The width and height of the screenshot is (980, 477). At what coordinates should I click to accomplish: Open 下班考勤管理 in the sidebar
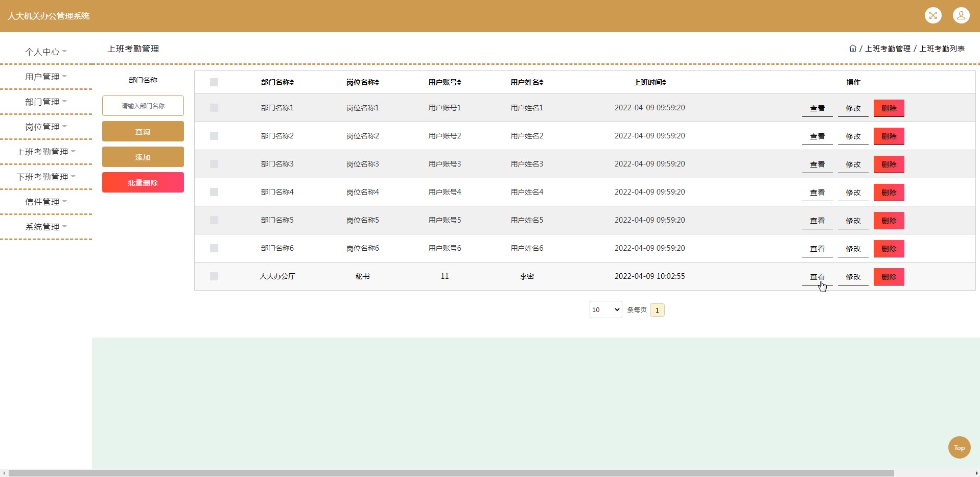pyautogui.click(x=46, y=177)
